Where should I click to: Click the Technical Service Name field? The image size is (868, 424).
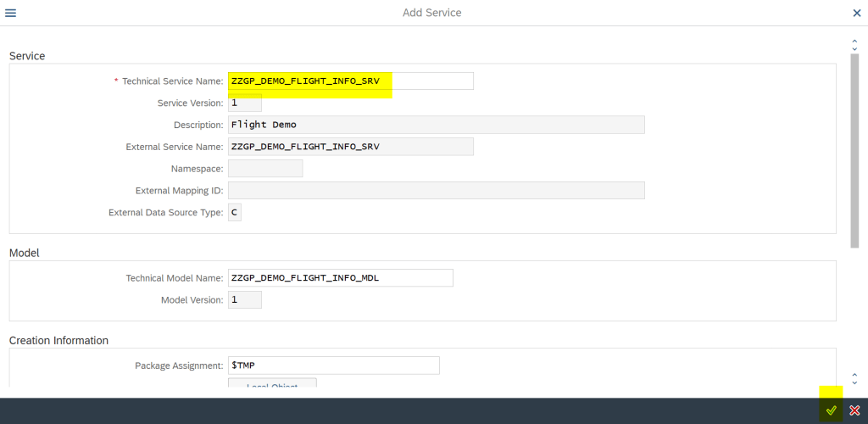pyautogui.click(x=350, y=81)
